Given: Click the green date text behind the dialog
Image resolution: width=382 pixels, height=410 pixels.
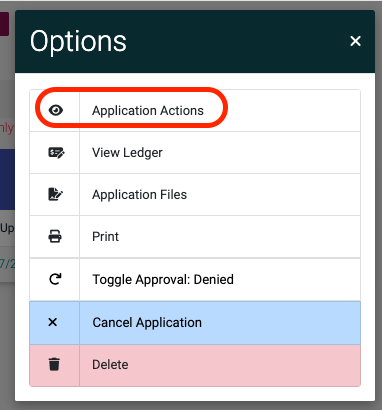Looking at the screenshot, I should click(7, 264).
